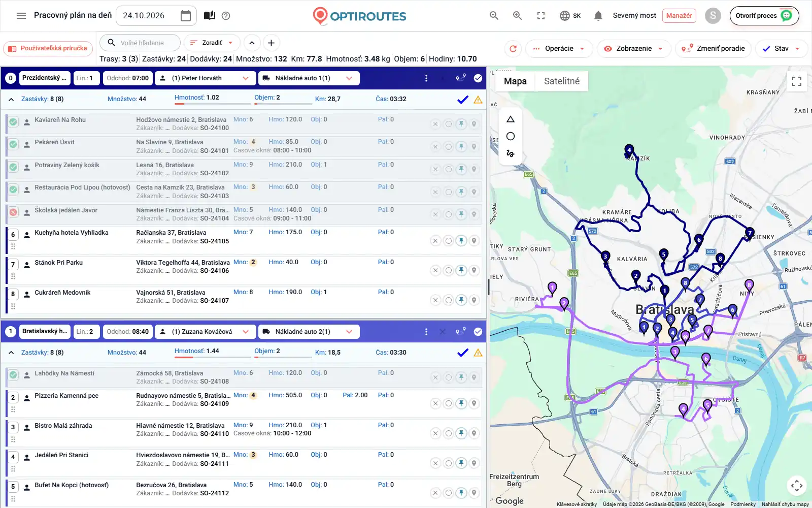
Task: Open driver dropdown Zuzana Kováčová
Action: coord(205,332)
